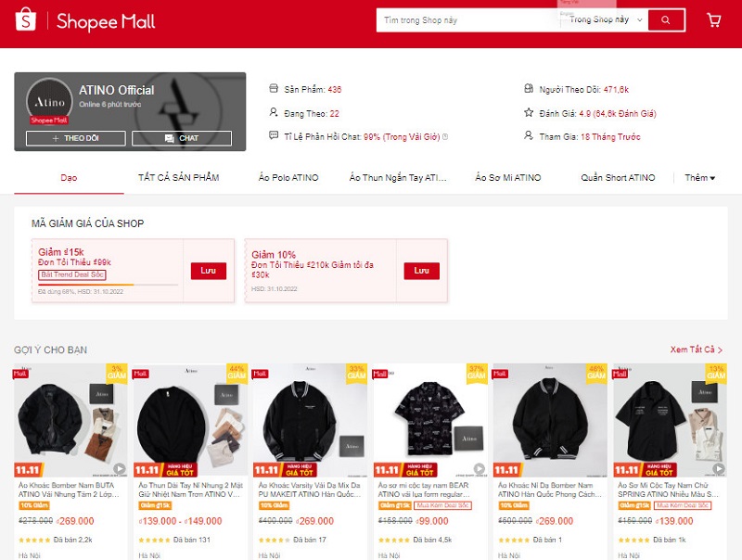Open the shopping cart icon

click(x=713, y=19)
